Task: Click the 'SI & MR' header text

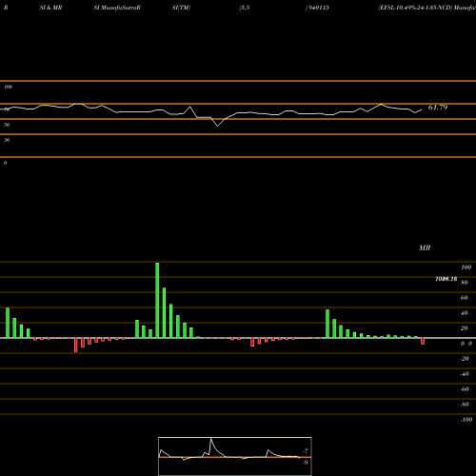Action: [50, 8]
